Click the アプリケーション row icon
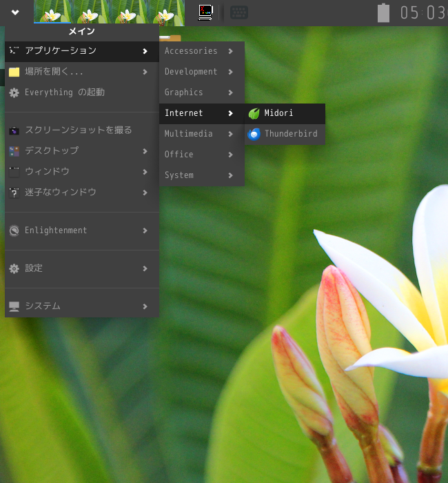The height and width of the screenshot is (483, 448). [14, 50]
